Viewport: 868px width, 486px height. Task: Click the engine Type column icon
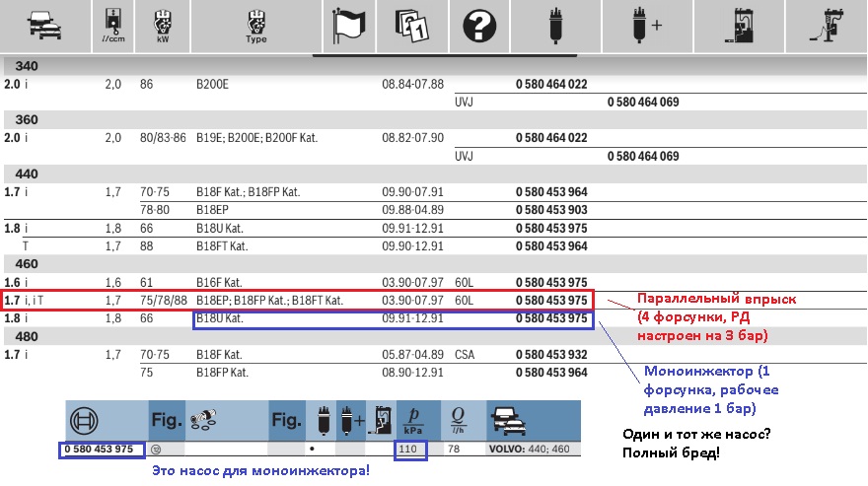click(256, 24)
